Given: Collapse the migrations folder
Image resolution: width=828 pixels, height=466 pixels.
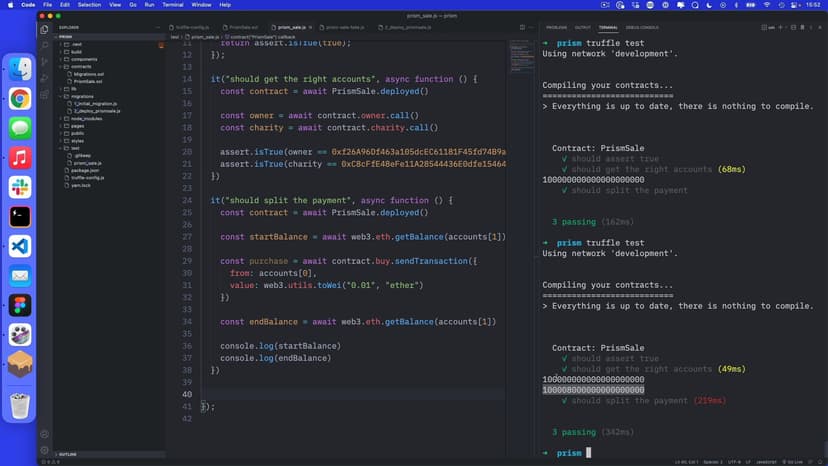Looking at the screenshot, I should (x=82, y=96).
